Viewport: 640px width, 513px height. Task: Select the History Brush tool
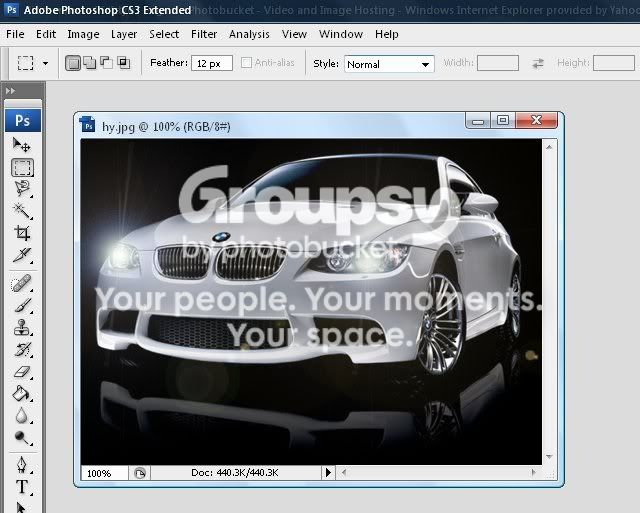22,350
